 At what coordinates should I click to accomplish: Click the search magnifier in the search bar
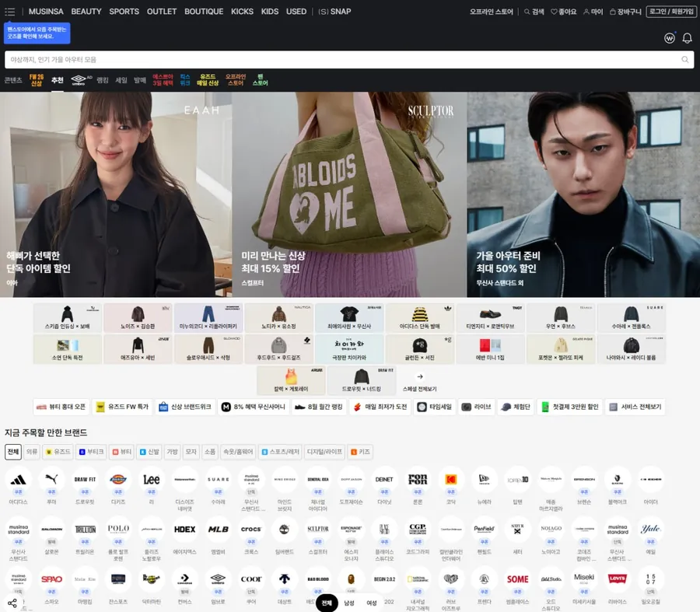[684, 59]
